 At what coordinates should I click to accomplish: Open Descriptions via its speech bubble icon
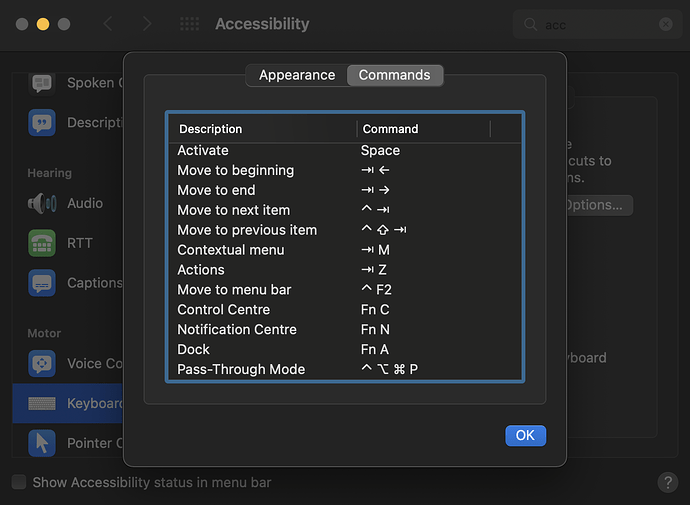42,123
